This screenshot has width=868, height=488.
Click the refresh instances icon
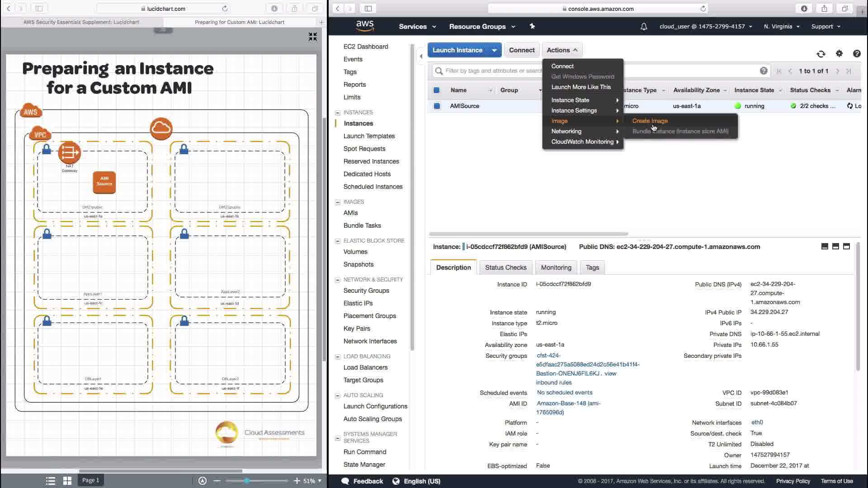821,54
